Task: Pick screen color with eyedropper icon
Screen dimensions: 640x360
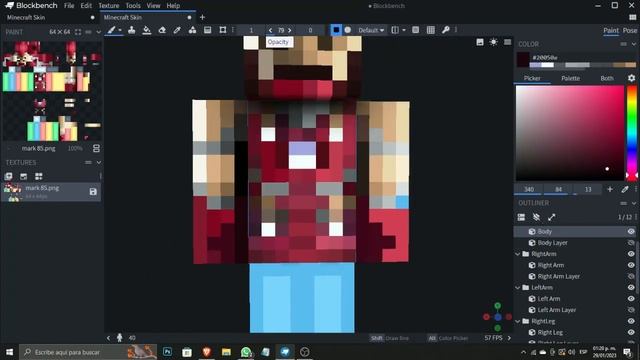Action: pyautogui.click(x=624, y=189)
